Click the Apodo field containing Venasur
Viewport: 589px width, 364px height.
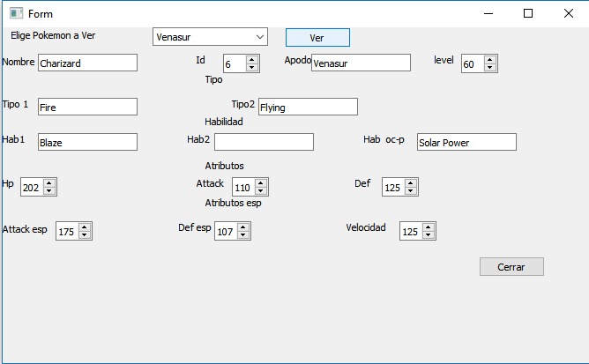tap(361, 63)
